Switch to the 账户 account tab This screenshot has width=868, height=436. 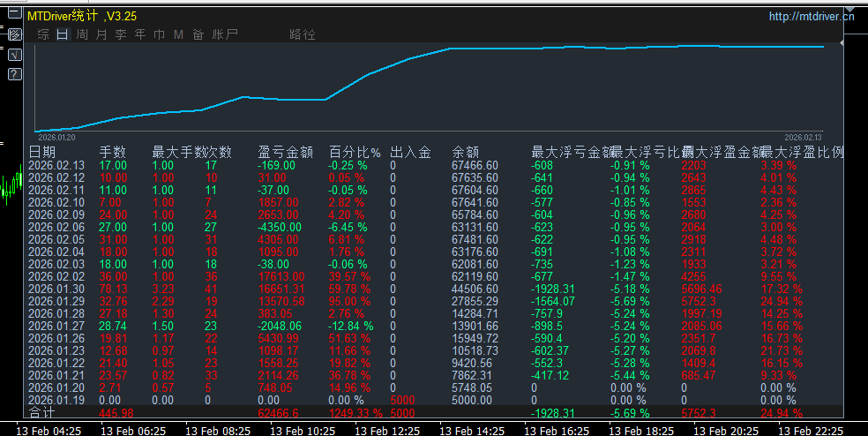point(225,34)
